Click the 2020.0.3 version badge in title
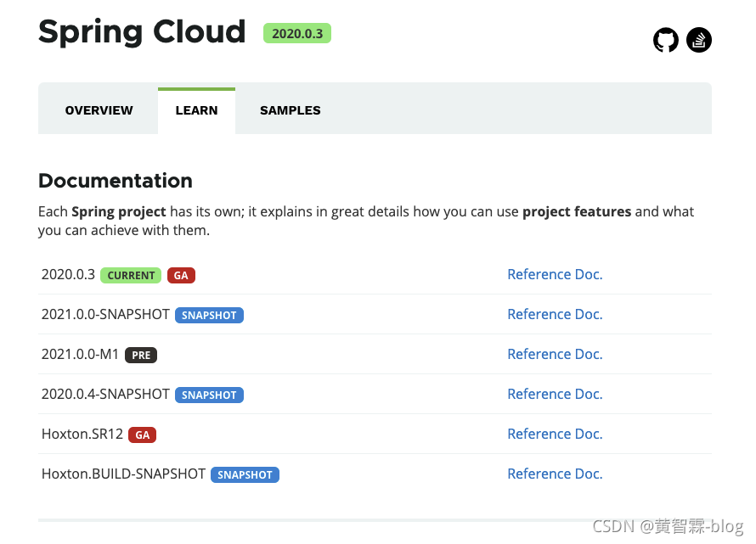Image resolution: width=756 pixels, height=544 pixels. click(x=296, y=33)
